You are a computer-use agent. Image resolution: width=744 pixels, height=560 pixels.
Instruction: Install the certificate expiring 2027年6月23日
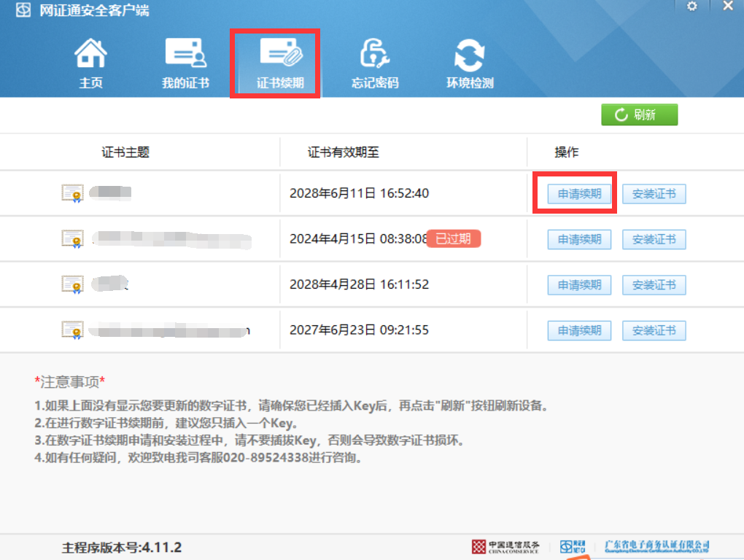654,330
